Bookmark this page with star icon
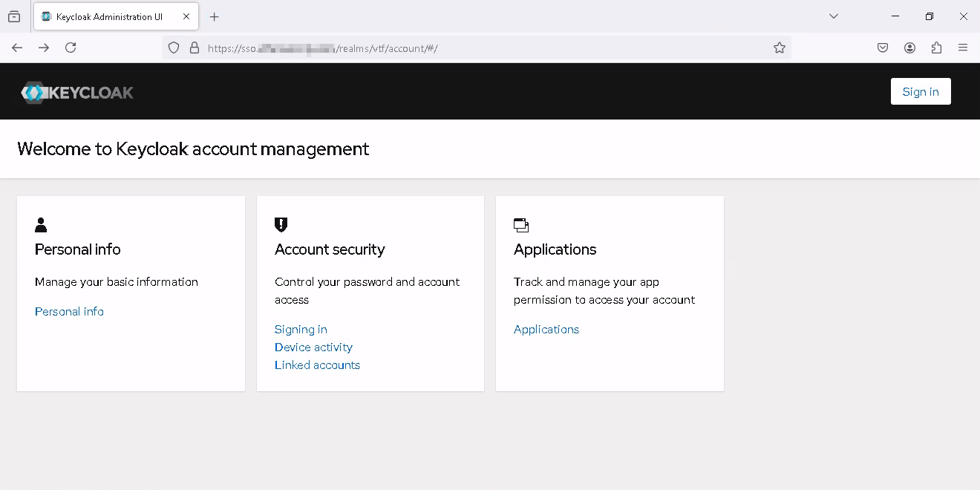 (x=779, y=48)
